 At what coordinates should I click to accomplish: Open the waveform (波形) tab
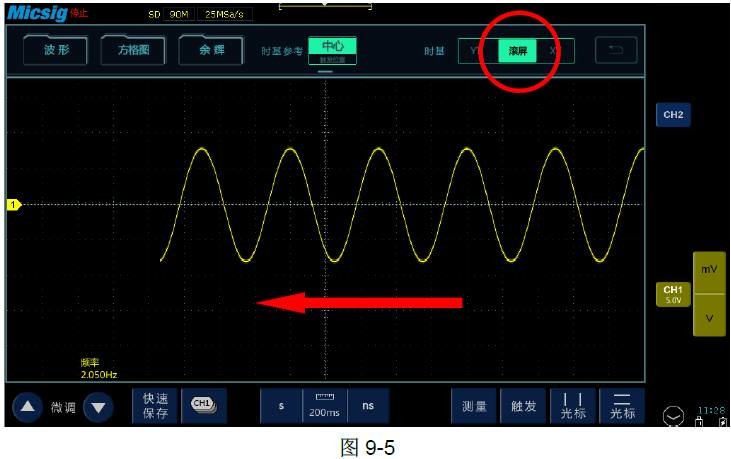coord(55,51)
